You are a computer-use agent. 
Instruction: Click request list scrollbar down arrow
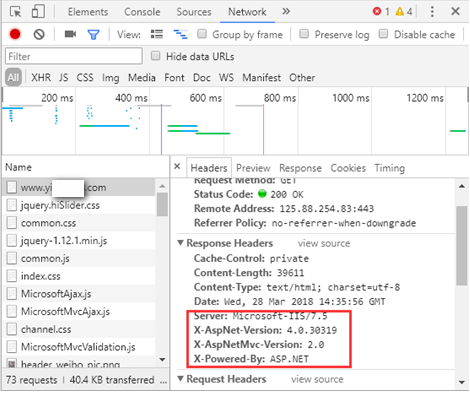[x=162, y=359]
